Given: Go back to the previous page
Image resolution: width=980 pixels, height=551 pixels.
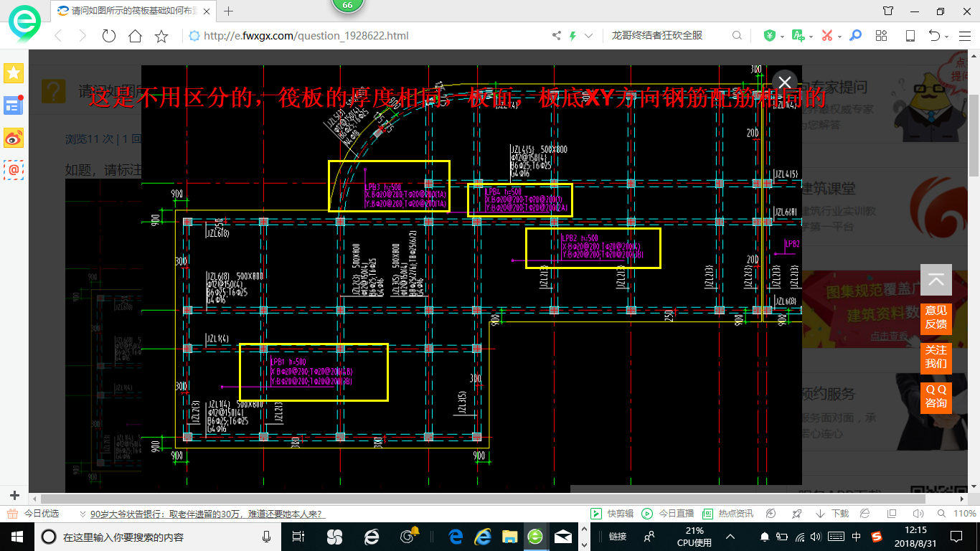Looking at the screenshot, I should click(x=59, y=36).
